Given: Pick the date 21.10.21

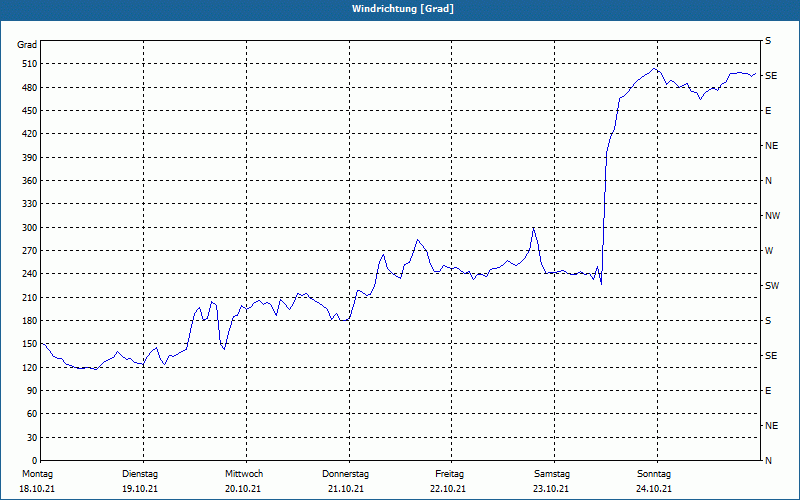Looking at the screenshot, I should coord(346,489).
